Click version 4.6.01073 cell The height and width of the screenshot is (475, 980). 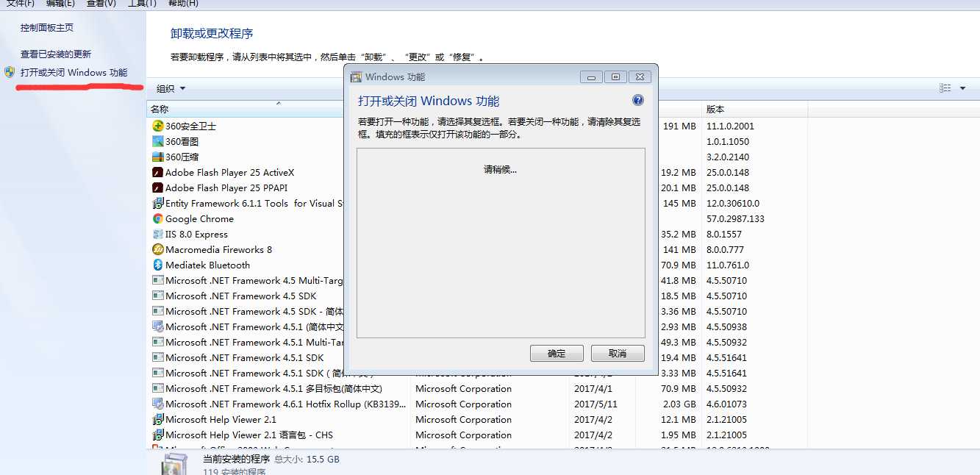point(727,404)
